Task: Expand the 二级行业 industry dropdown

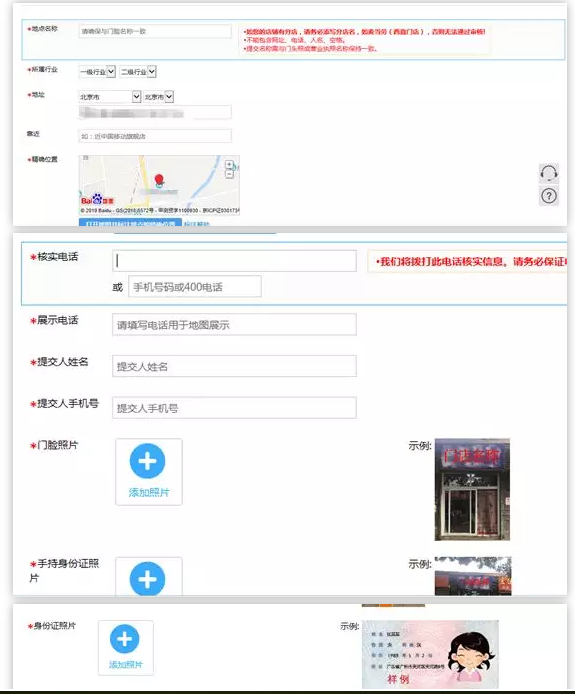Action: [x=138, y=71]
